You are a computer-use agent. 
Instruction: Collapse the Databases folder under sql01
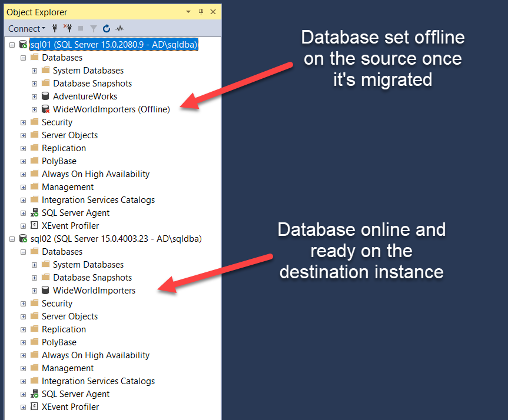tap(23, 58)
